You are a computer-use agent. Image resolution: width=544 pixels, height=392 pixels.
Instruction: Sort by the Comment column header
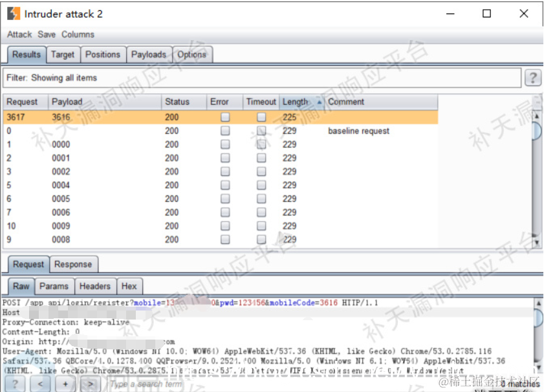click(x=381, y=102)
